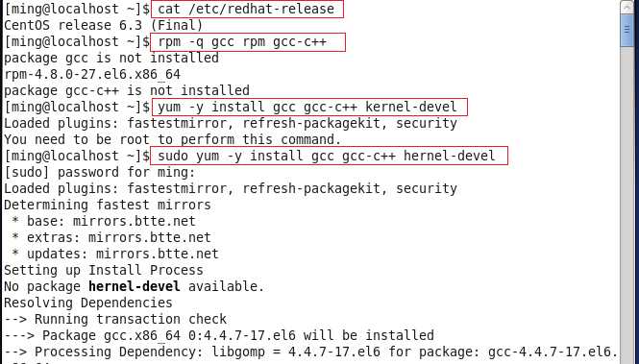Screen dimensions: 639x364
Task: Click the 'sudo yum -y install' command
Action: tap(329, 156)
